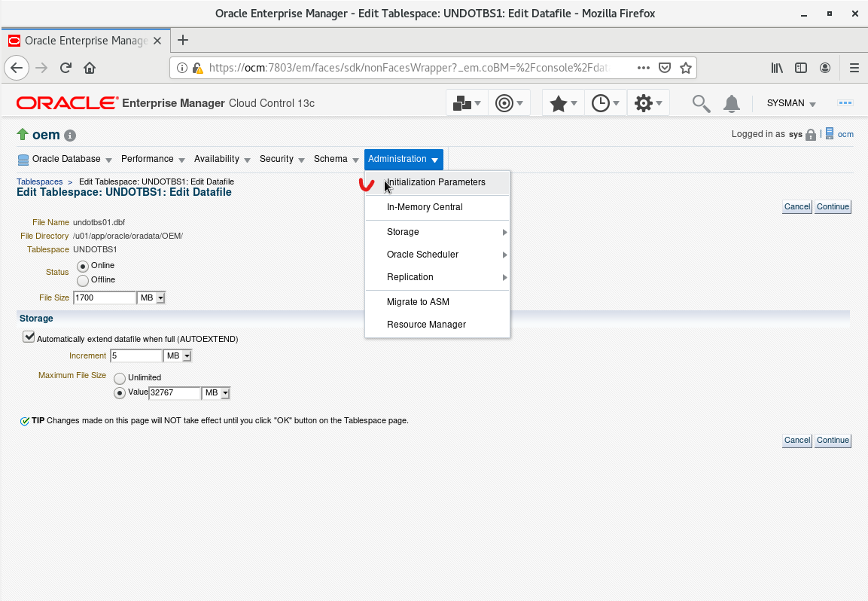Click the top Continue button
Screen dimensions: 868x601
(x=833, y=206)
